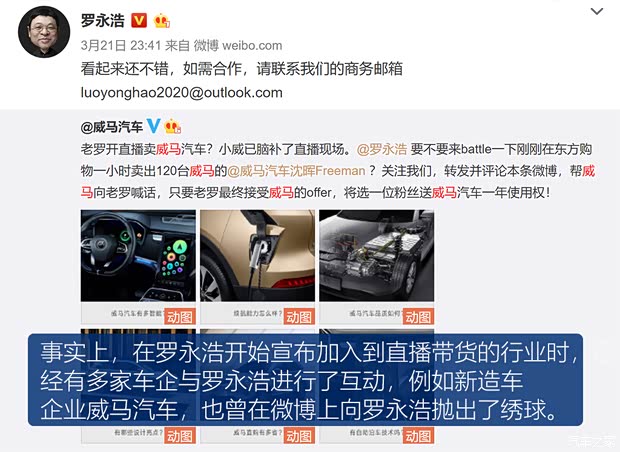Viewport: 620px width, 452px height.
Task: Click the crown membership badge next to 罗永浩
Action: [161, 20]
